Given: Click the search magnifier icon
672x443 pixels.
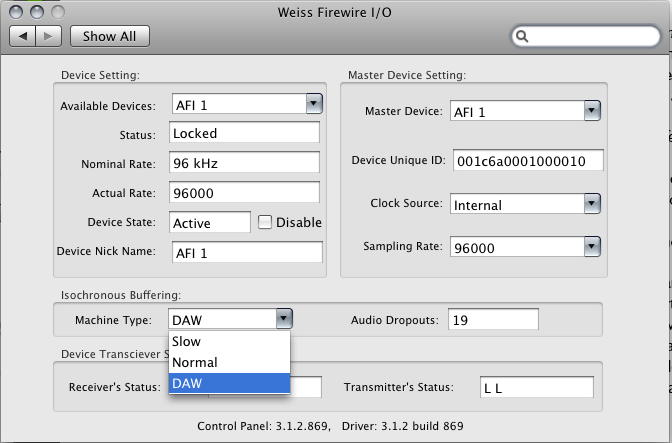Looking at the screenshot, I should click(523, 37).
